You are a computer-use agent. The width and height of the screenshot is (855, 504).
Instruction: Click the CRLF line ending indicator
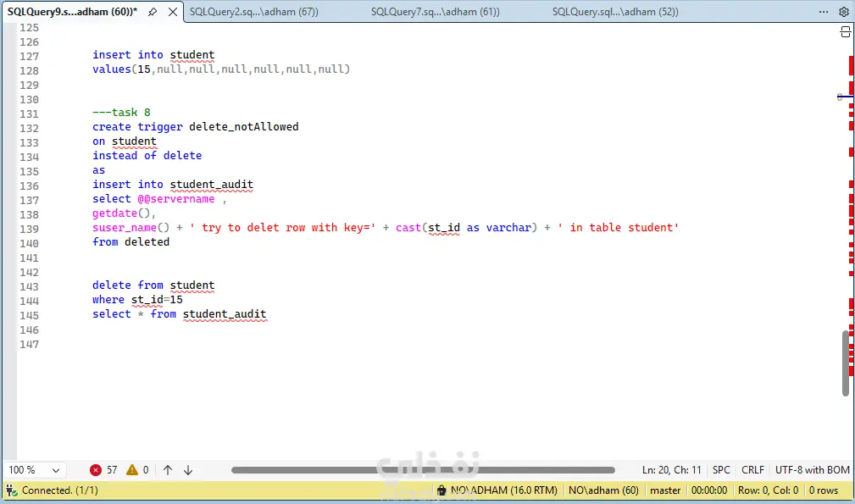(752, 469)
